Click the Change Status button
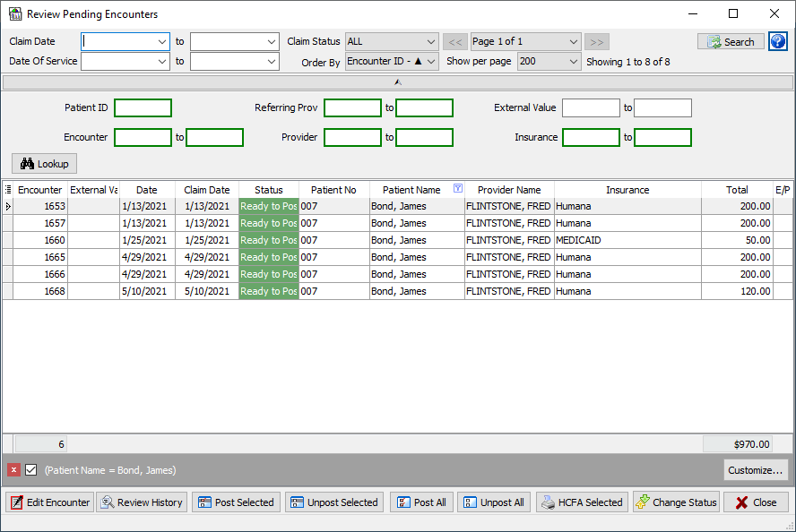The image size is (796, 532). tap(676, 502)
